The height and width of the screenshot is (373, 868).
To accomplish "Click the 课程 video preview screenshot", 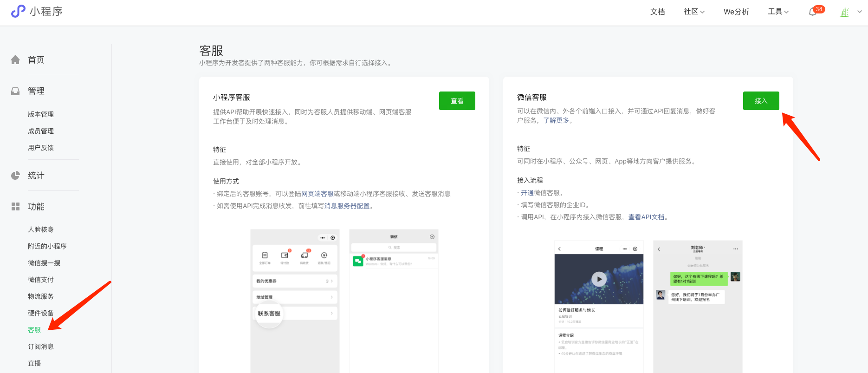I will tap(599, 307).
